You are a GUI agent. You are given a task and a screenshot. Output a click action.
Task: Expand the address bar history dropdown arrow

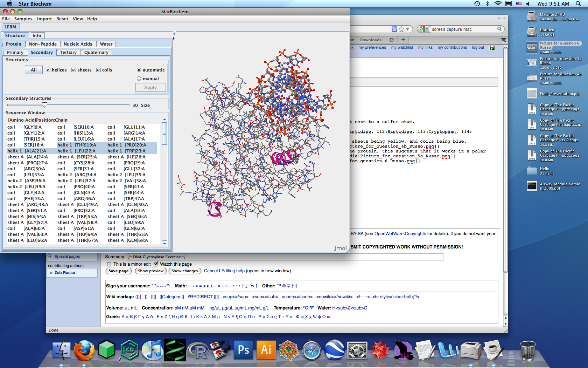(x=407, y=29)
